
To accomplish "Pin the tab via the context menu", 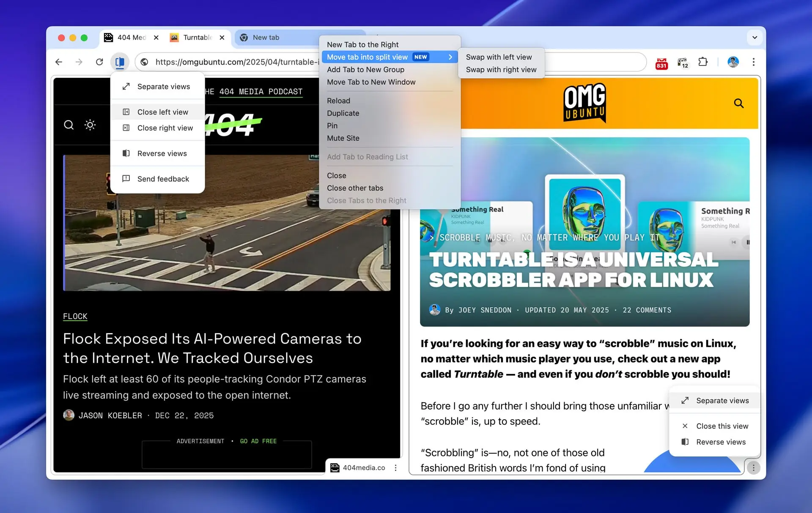I will click(332, 126).
